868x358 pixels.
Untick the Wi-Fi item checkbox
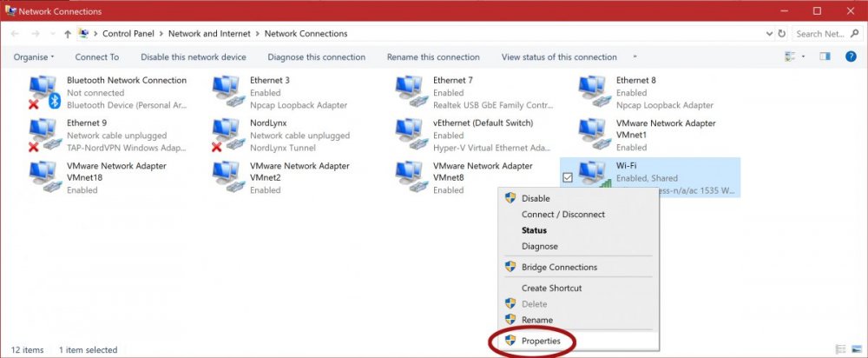(567, 177)
